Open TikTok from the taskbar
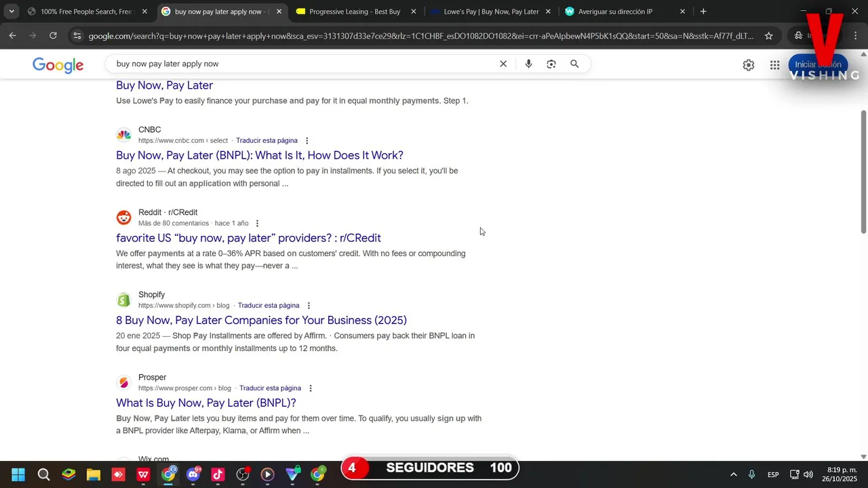Image resolution: width=868 pixels, height=488 pixels. click(x=218, y=474)
